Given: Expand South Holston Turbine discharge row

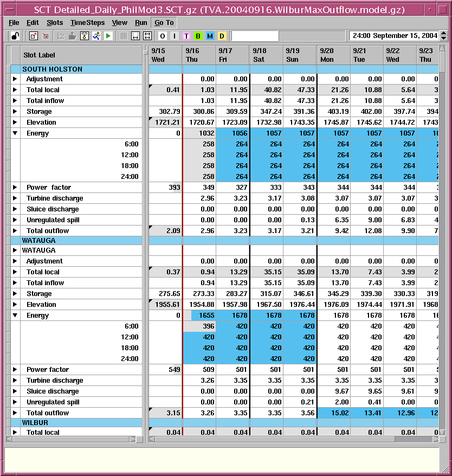Looking at the screenshot, I should [x=15, y=198].
